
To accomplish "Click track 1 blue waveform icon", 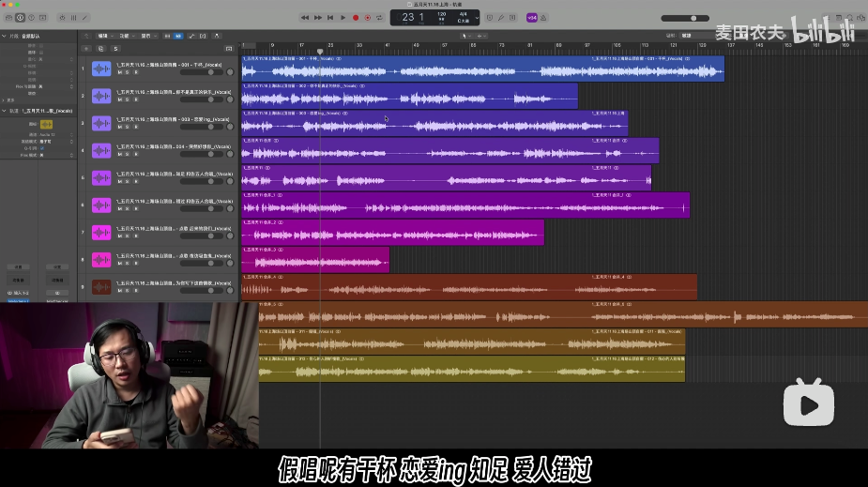I will pos(101,68).
